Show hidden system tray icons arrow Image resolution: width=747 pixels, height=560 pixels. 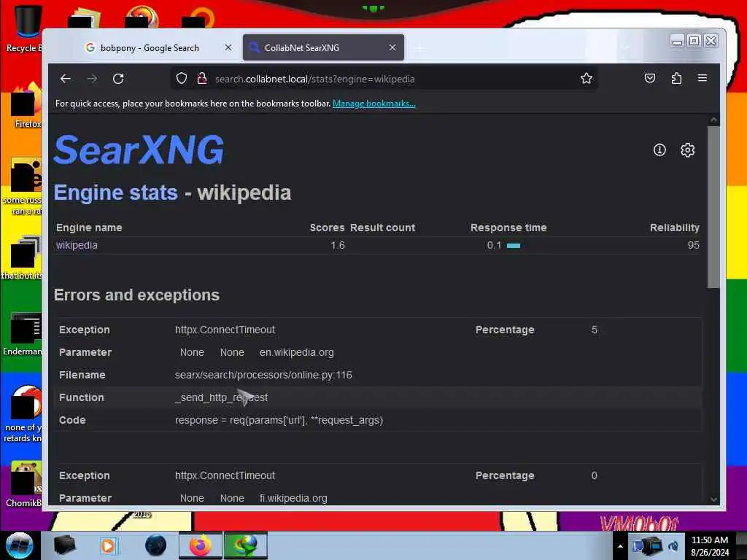coord(620,546)
